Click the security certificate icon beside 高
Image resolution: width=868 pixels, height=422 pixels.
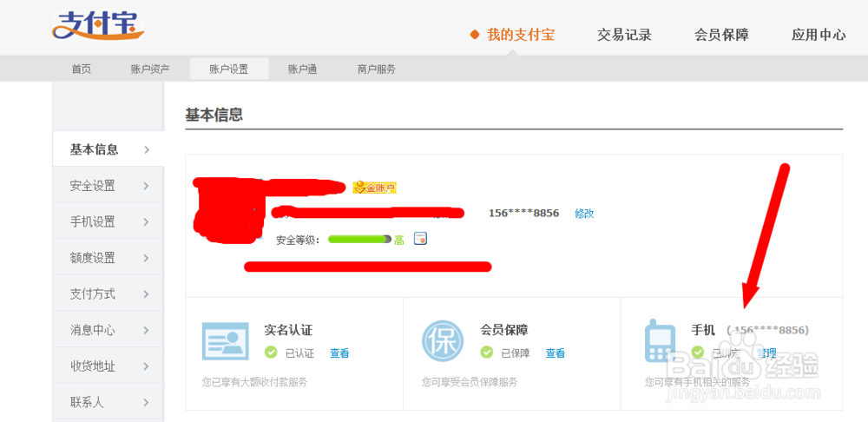(421, 239)
